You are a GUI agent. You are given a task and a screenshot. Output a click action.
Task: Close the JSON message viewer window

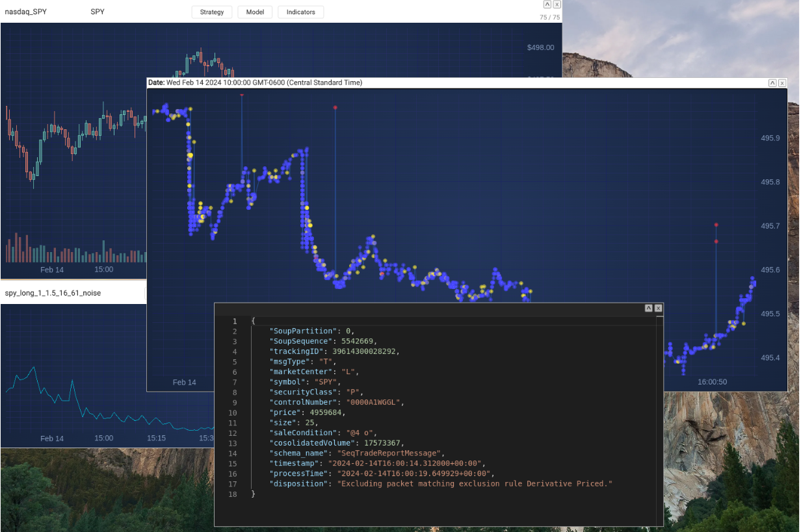click(x=658, y=308)
